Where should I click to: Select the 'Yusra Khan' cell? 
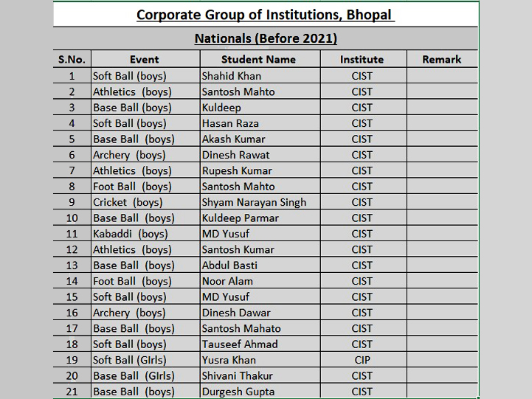260,360
